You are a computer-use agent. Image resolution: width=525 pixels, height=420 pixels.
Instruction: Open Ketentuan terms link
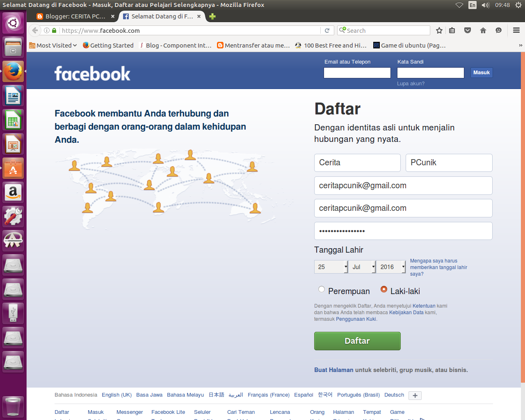[424, 306]
